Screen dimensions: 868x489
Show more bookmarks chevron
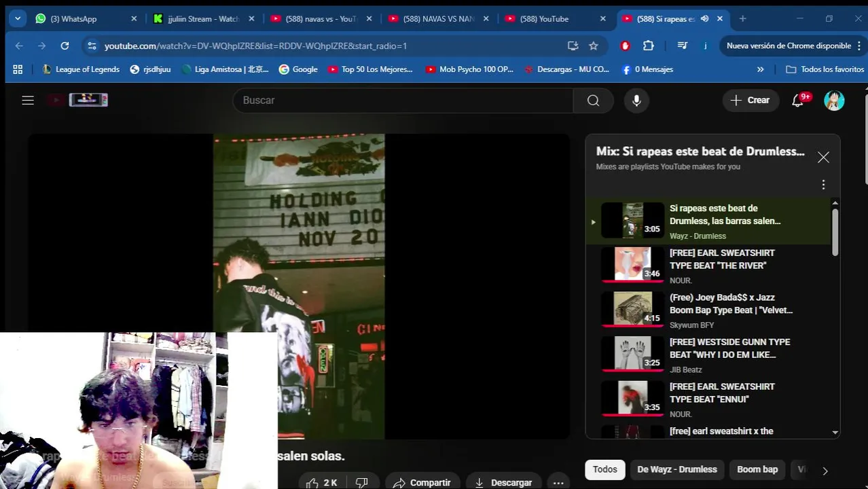coord(760,69)
